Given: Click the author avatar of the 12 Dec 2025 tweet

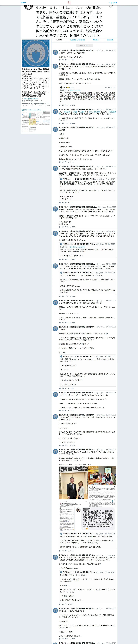Looking at the screenshot, I should [55, 168].
